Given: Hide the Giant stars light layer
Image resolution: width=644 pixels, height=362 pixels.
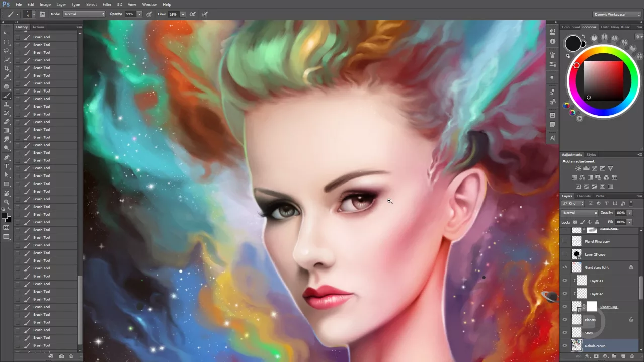Looking at the screenshot, I should [x=565, y=267].
